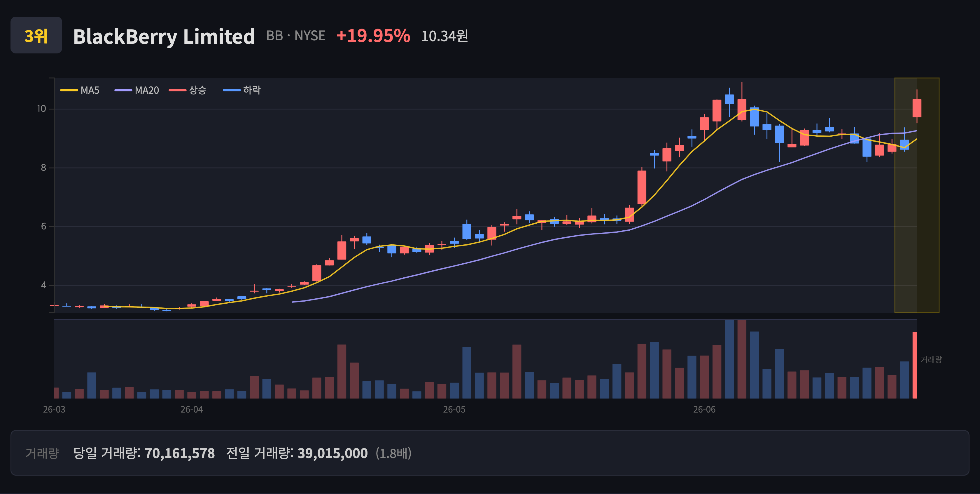Click the 거래량 heading in bottom panel
Image resolution: width=980 pixels, height=494 pixels.
click(x=42, y=453)
